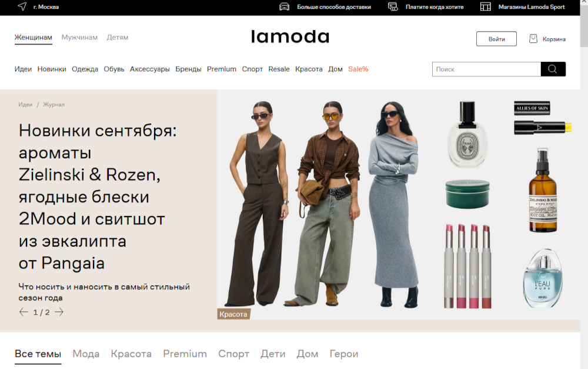Click the Lamoda Sport store icon
The height and width of the screenshot is (369, 588).
[486, 6]
